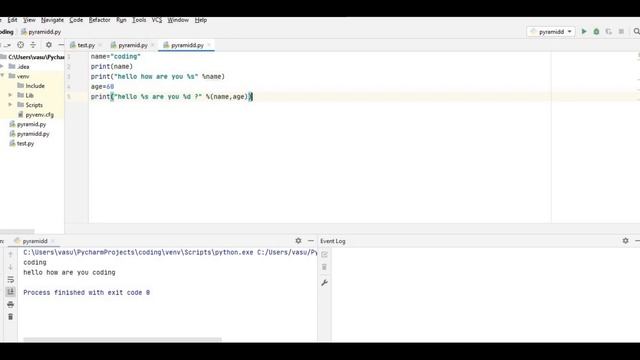The height and width of the screenshot is (360, 640).
Task: Start debugging with the green bug icon
Action: [596, 31]
